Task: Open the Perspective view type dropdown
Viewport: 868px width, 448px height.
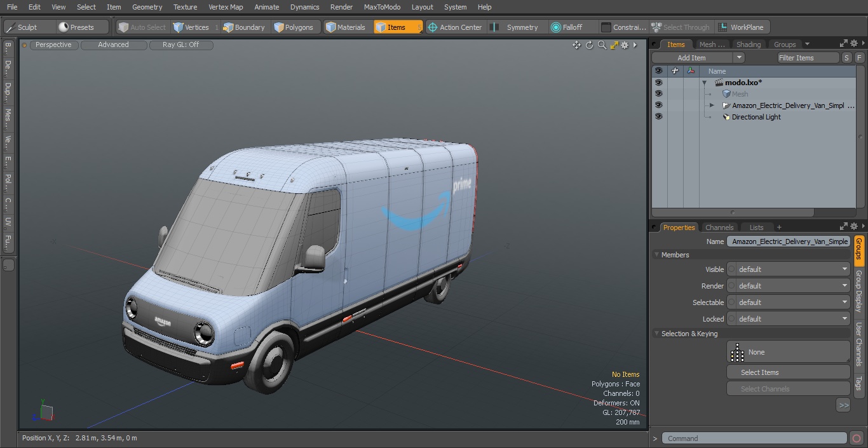Action: 53,45
